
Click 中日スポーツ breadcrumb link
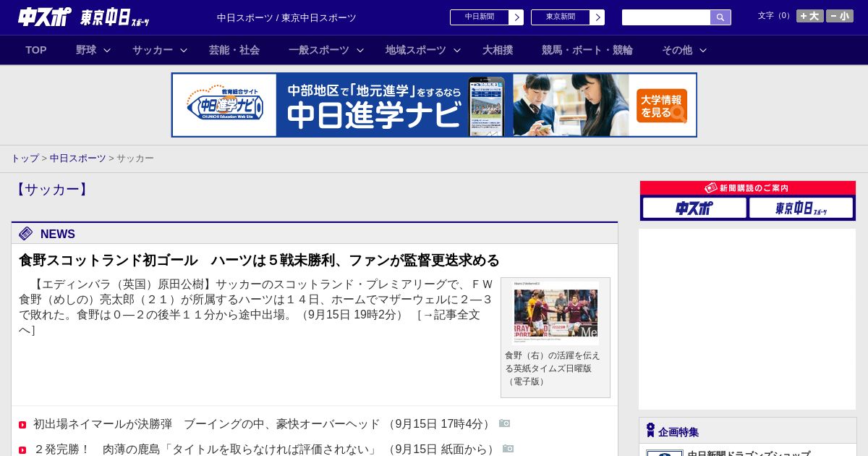click(x=77, y=159)
